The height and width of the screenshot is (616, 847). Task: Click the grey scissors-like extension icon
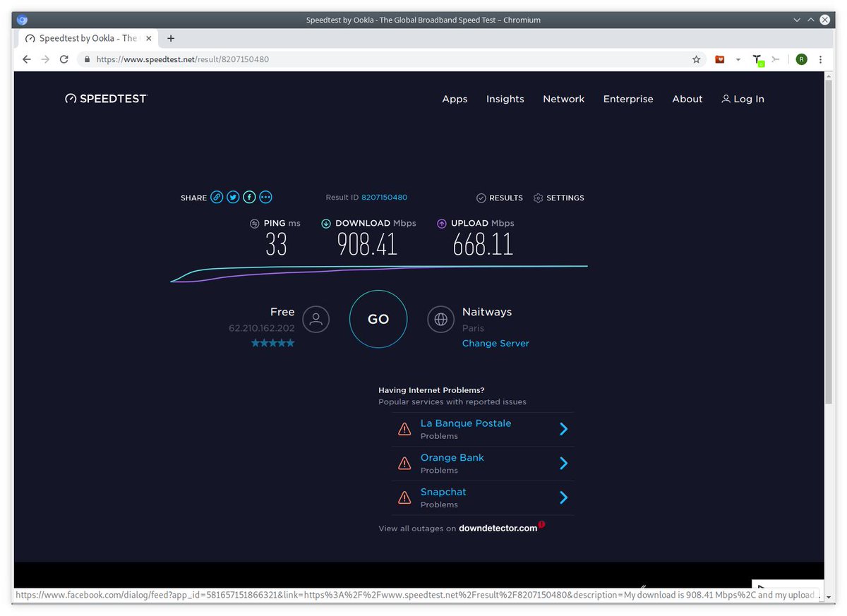[776, 59]
